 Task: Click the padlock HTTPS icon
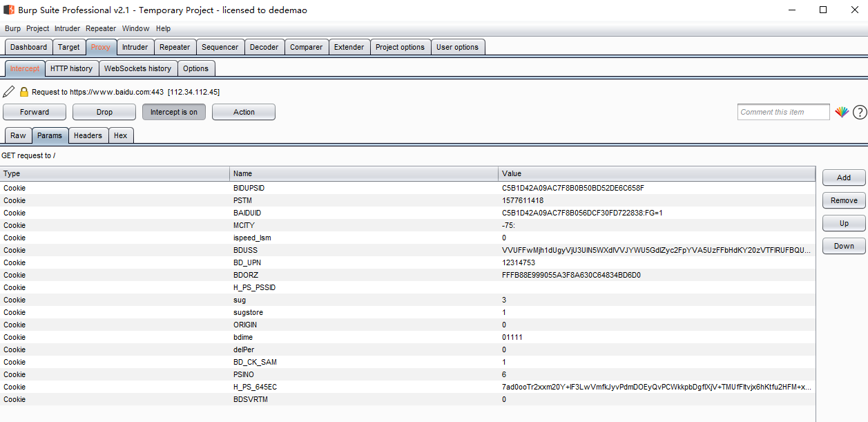tap(23, 92)
